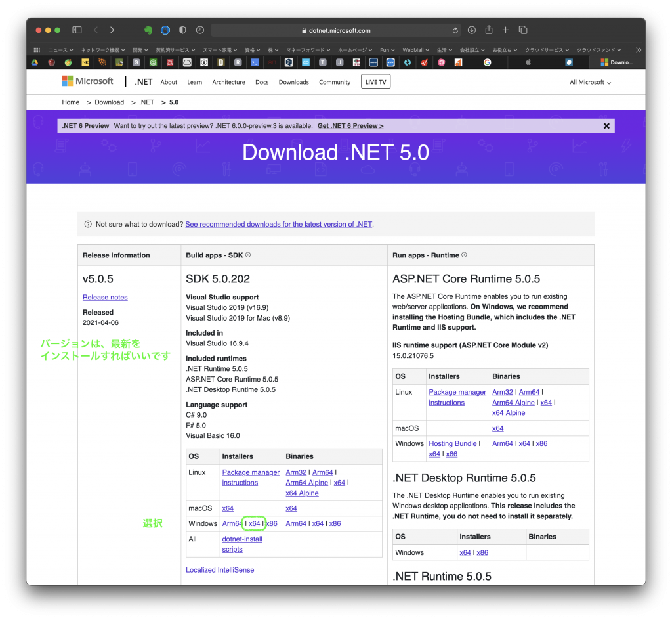Open the dotnet-install scripts link
Viewport: 672px width, 620px height.
tap(242, 544)
